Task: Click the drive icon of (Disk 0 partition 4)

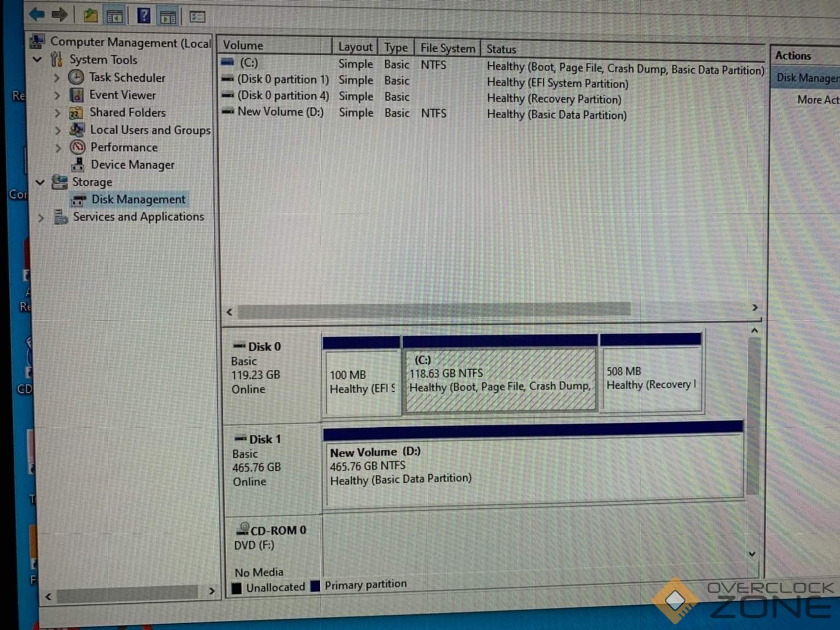Action: (x=228, y=95)
